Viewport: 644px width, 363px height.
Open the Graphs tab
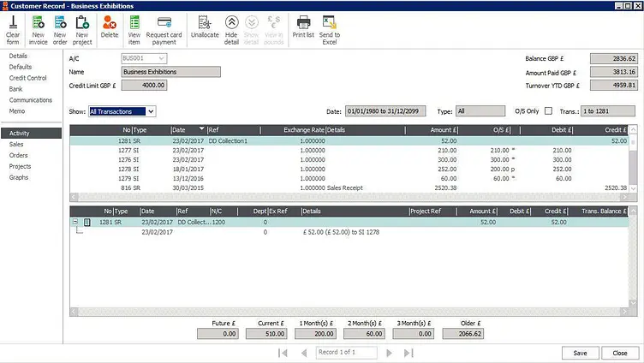click(19, 177)
